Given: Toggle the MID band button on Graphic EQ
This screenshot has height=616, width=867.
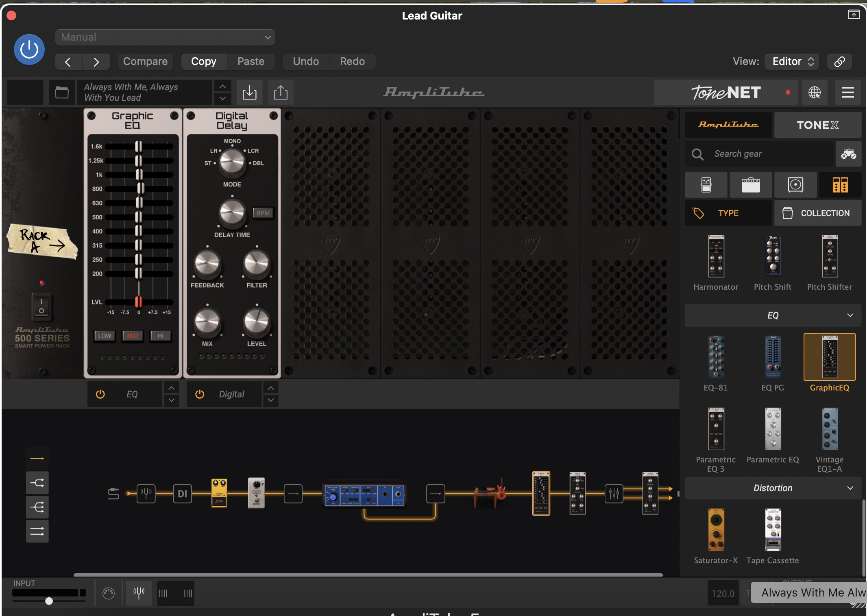Looking at the screenshot, I should click(133, 336).
